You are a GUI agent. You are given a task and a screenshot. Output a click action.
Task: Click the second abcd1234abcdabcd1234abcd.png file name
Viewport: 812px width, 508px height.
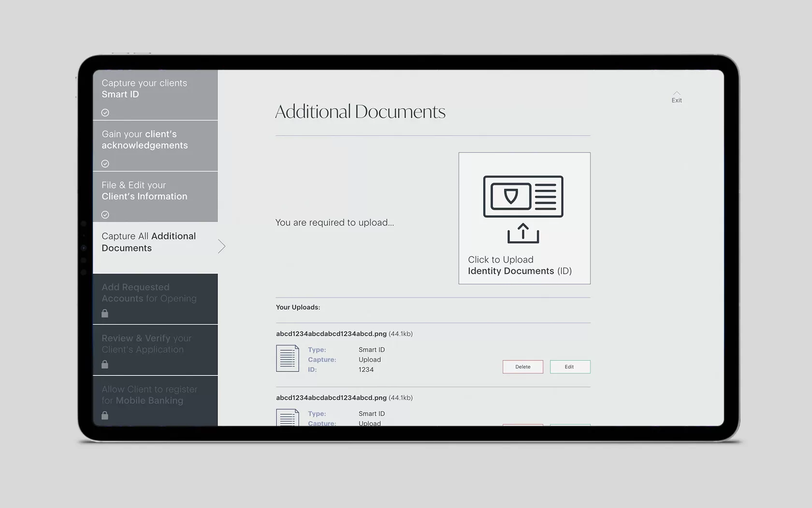pyautogui.click(x=331, y=398)
